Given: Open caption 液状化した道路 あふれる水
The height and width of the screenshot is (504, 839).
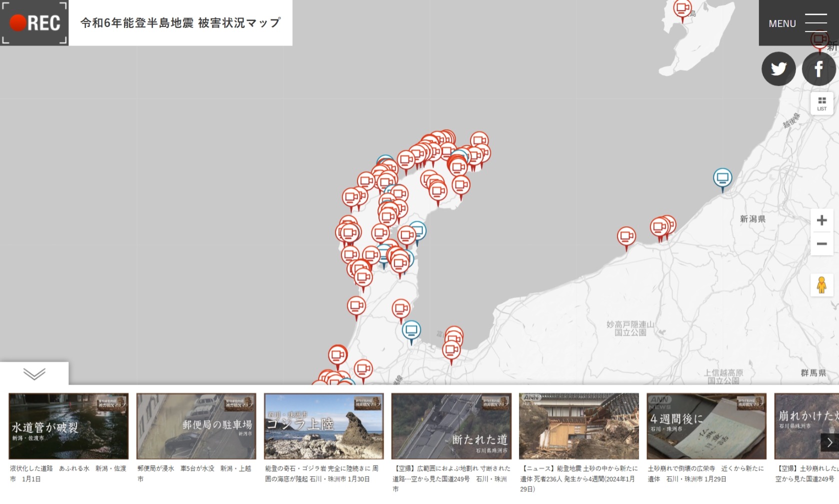Looking at the screenshot, I should [x=68, y=474].
